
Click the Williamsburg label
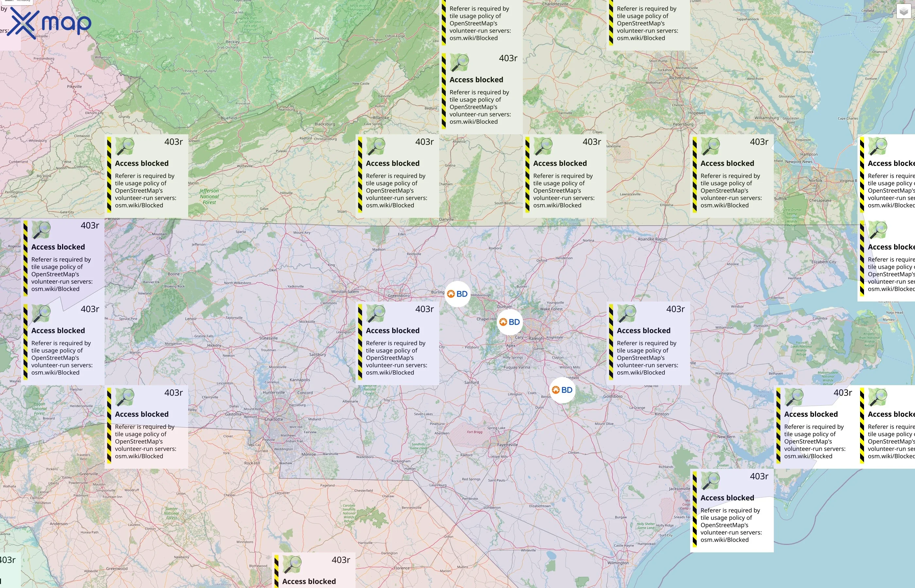click(x=766, y=118)
